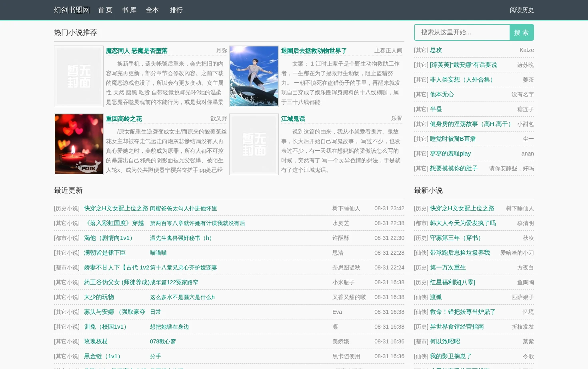Image resolution: width=588 pixels, height=369 pixels.
Task: Open 红星福利院[八零] in 最新小说
Action: [x=452, y=282]
